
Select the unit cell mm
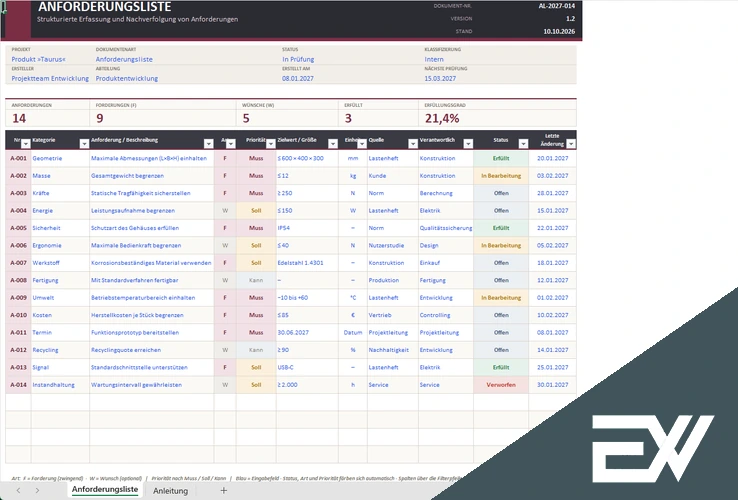[353, 158]
